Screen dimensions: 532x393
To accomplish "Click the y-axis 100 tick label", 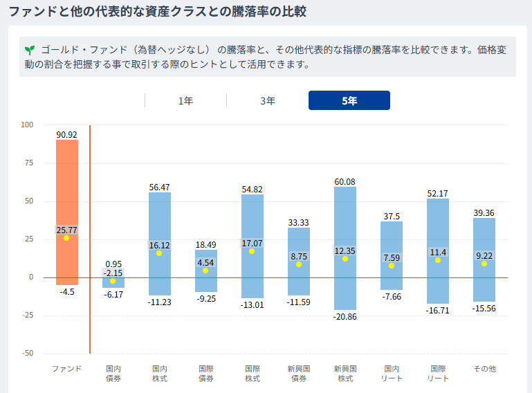I will (27, 125).
